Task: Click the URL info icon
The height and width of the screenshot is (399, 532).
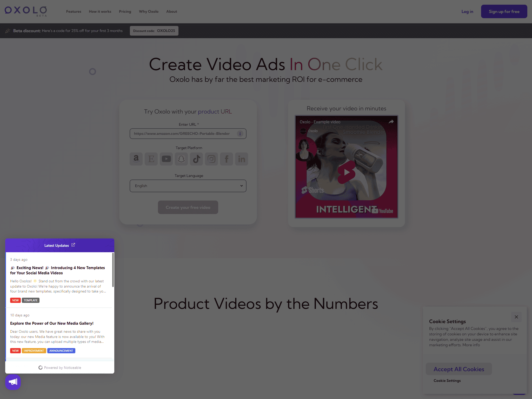Action: click(x=240, y=134)
